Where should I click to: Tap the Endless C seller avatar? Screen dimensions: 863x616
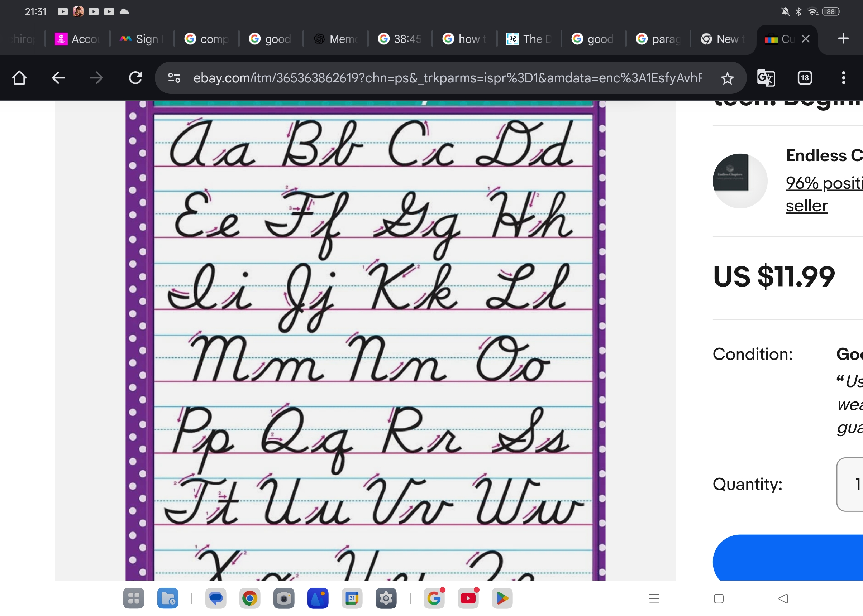tap(740, 181)
